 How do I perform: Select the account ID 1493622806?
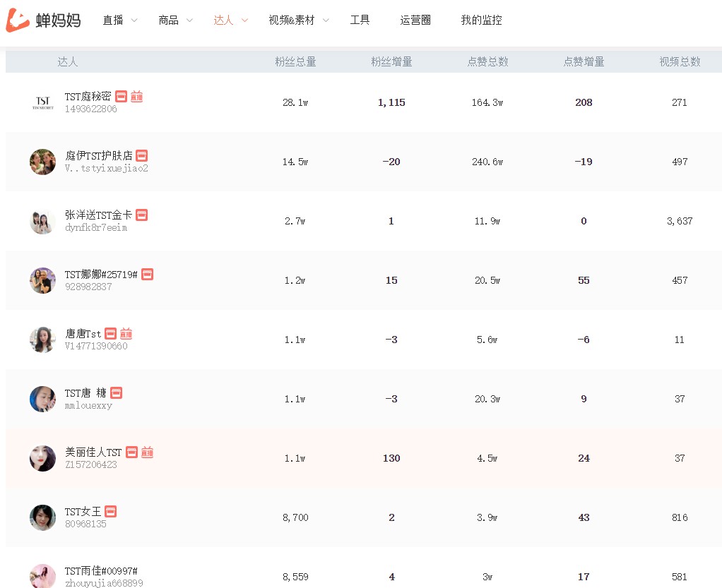point(90,109)
